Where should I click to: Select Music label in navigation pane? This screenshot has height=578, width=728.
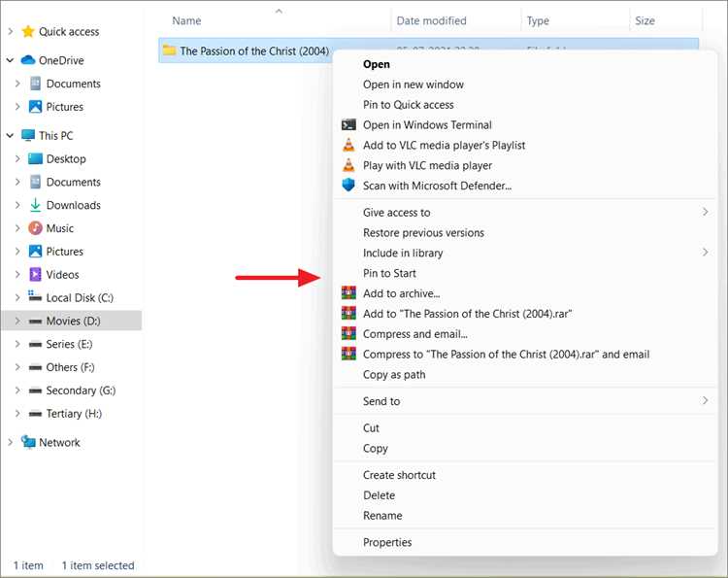tap(60, 228)
